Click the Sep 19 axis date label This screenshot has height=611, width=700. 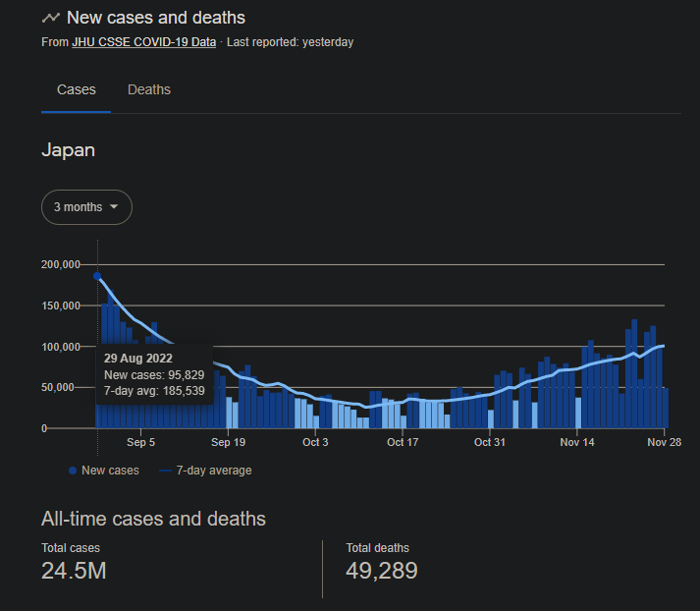tap(228, 442)
